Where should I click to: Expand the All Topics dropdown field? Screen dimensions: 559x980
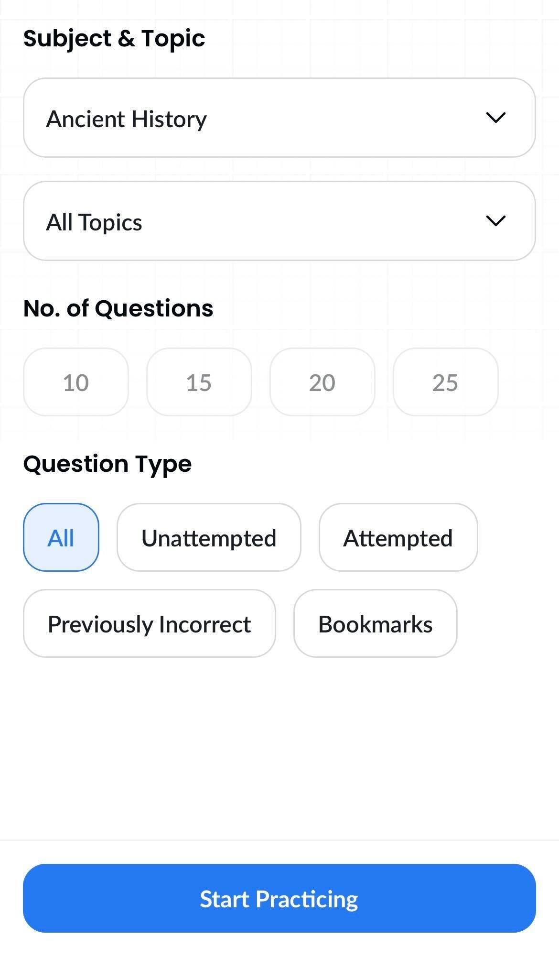[279, 221]
